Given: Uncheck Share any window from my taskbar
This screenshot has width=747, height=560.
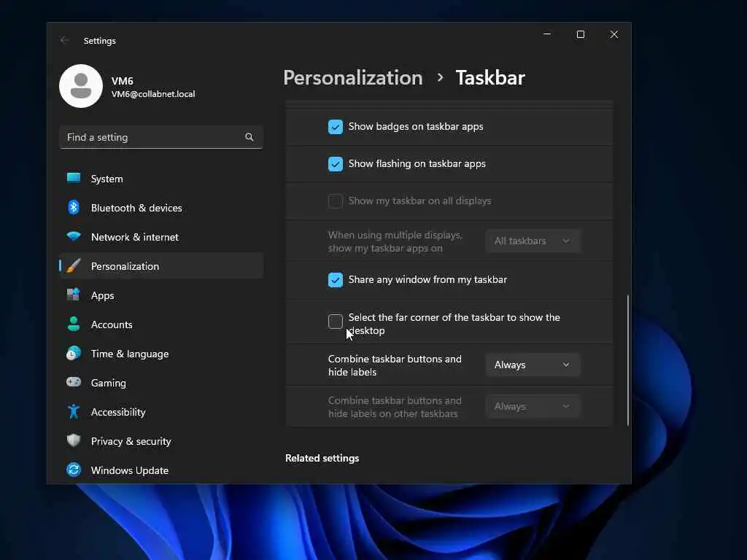Looking at the screenshot, I should click(336, 280).
